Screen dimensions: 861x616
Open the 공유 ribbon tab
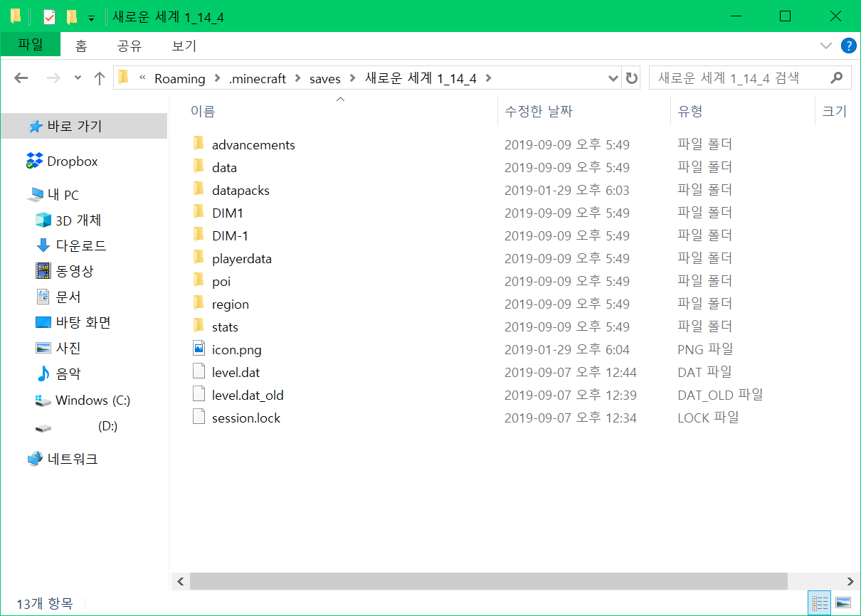pyautogui.click(x=130, y=46)
